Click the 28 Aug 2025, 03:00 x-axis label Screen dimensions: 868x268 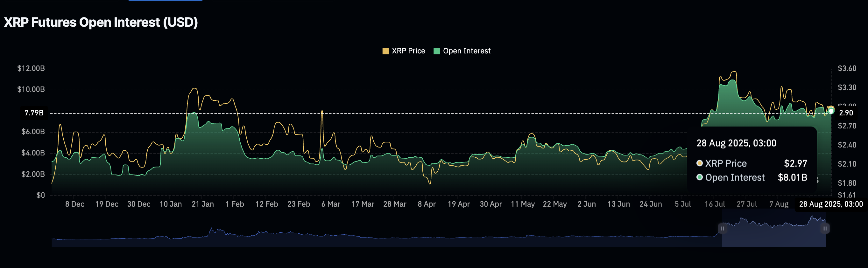(830, 204)
